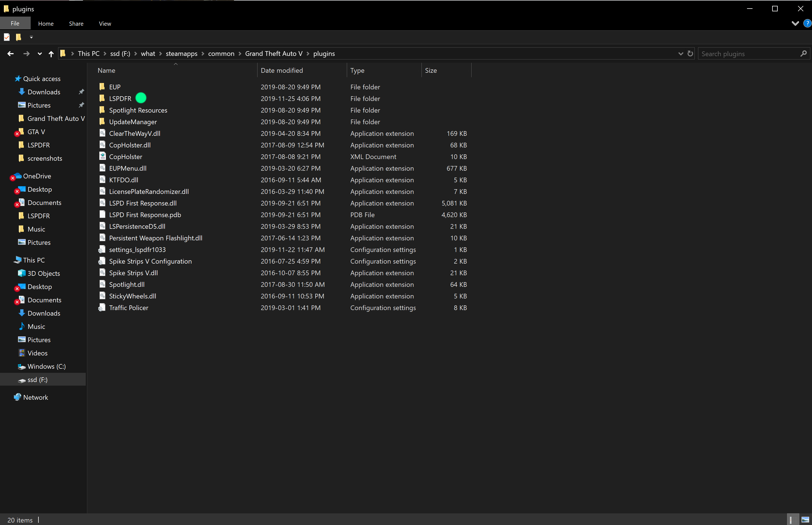This screenshot has width=812, height=525.
Task: Expand the ribbon with the chevron
Action: click(795, 23)
